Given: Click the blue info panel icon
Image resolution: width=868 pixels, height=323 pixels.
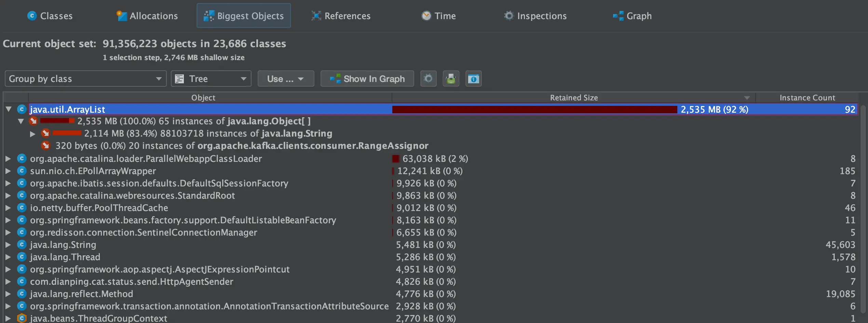Looking at the screenshot, I should [x=473, y=79].
